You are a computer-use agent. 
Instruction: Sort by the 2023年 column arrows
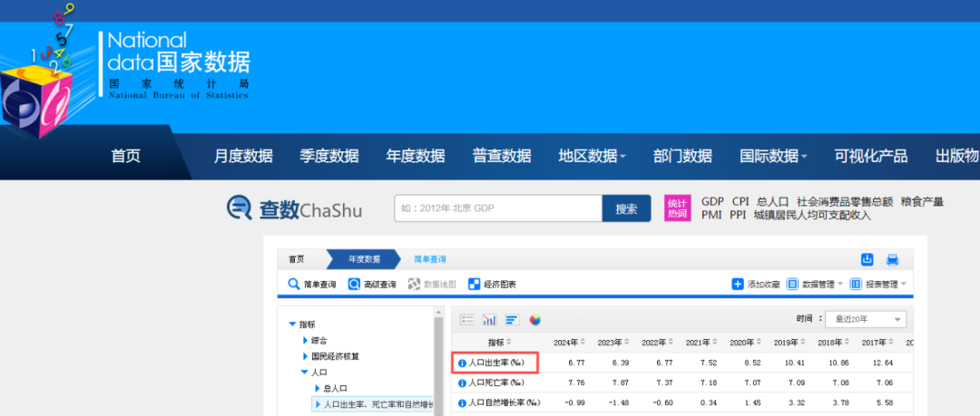[627, 343]
